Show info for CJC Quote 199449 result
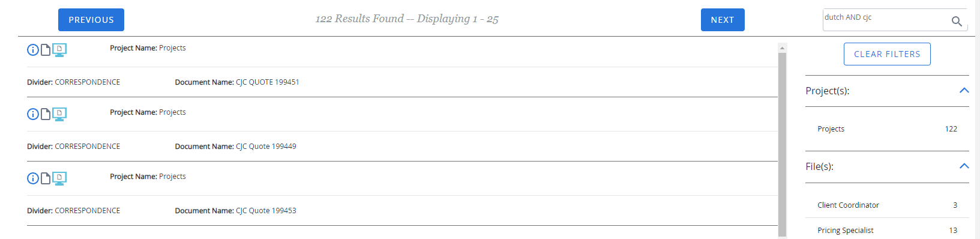980x239 pixels. 33,114
